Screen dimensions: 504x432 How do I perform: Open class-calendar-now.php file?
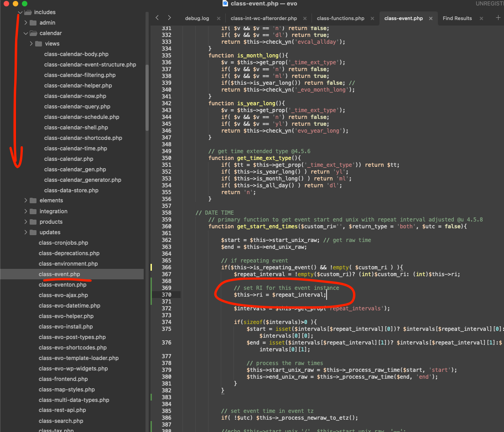(x=75, y=96)
